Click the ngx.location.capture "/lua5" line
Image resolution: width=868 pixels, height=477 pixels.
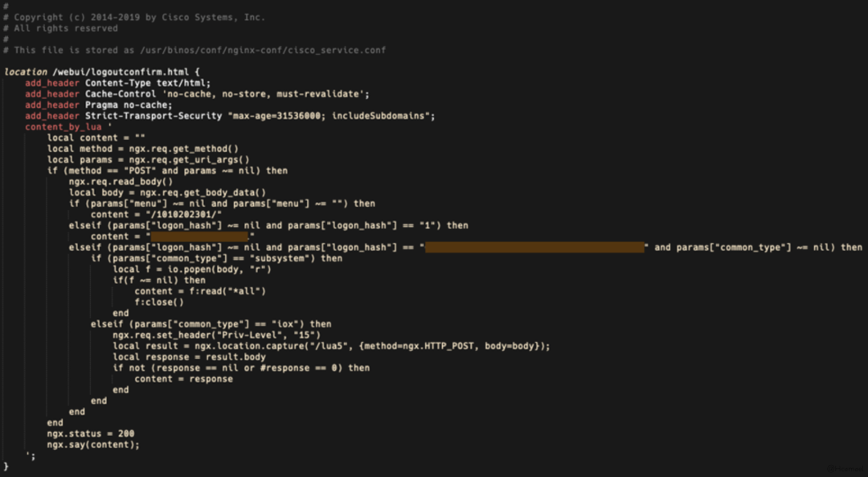click(331, 346)
